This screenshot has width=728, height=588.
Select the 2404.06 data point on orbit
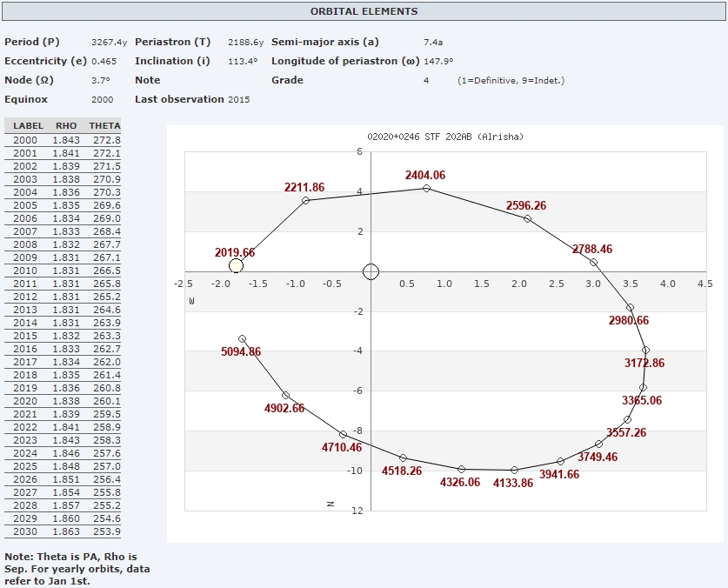click(x=426, y=188)
